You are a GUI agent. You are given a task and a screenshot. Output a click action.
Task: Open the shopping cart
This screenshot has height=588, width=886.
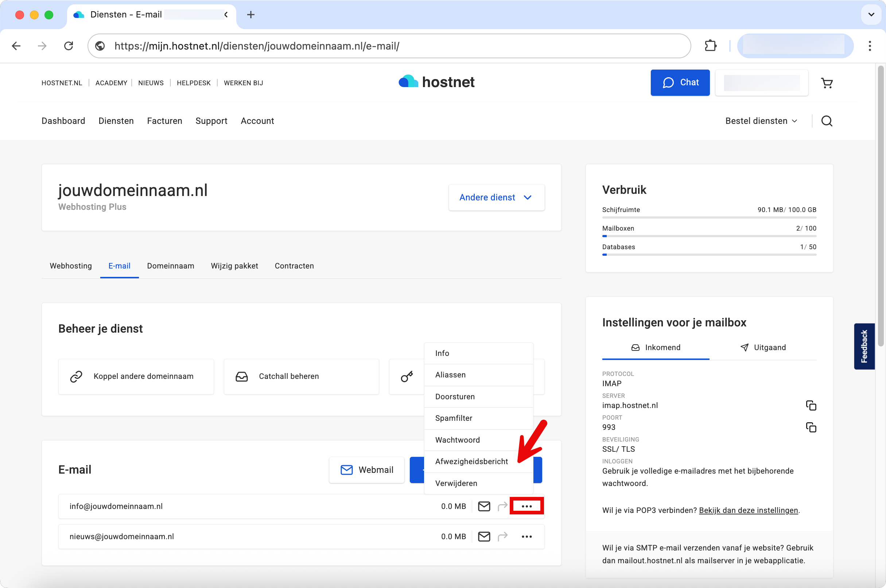click(x=827, y=82)
